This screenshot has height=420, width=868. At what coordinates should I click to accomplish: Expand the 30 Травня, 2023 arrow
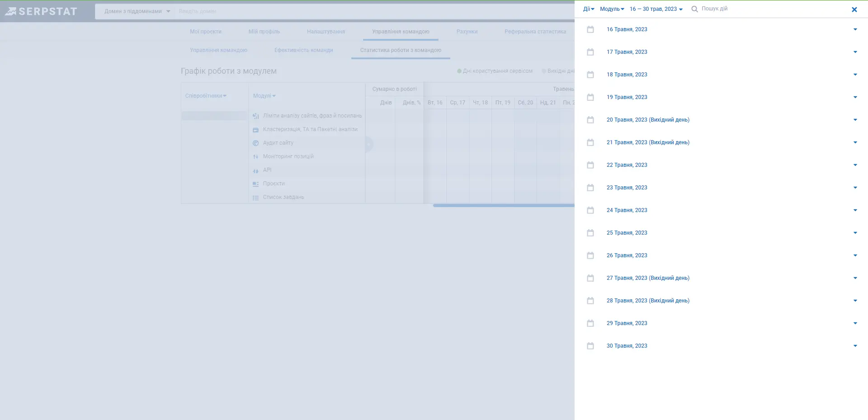(x=855, y=346)
